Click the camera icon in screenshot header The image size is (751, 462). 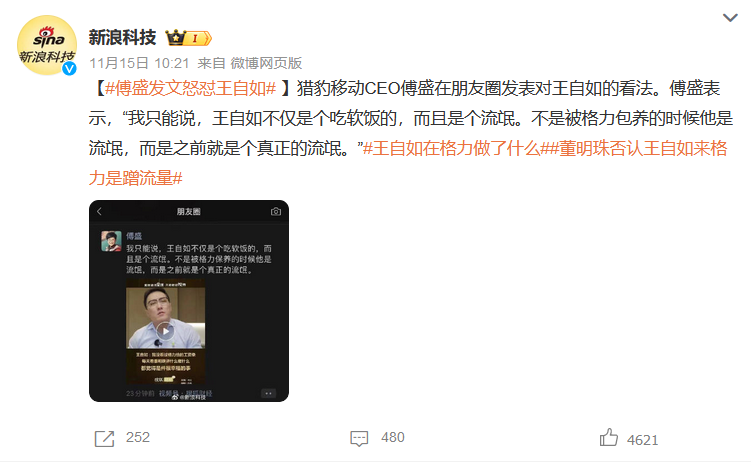click(x=276, y=212)
